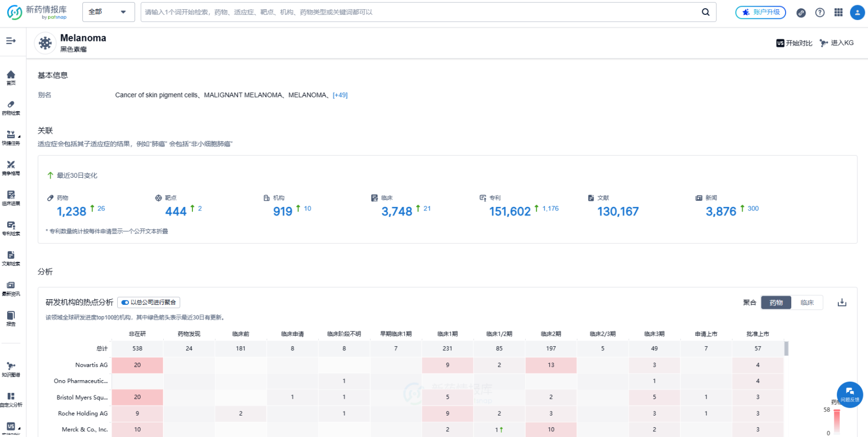Open the 全部 search scope dropdown
The height and width of the screenshot is (437, 868).
tap(108, 12)
